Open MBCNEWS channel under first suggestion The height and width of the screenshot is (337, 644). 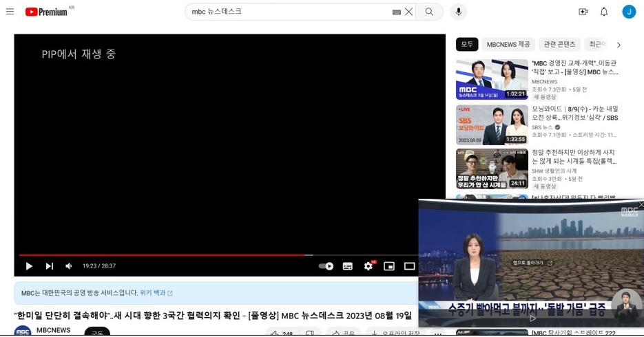click(x=545, y=82)
